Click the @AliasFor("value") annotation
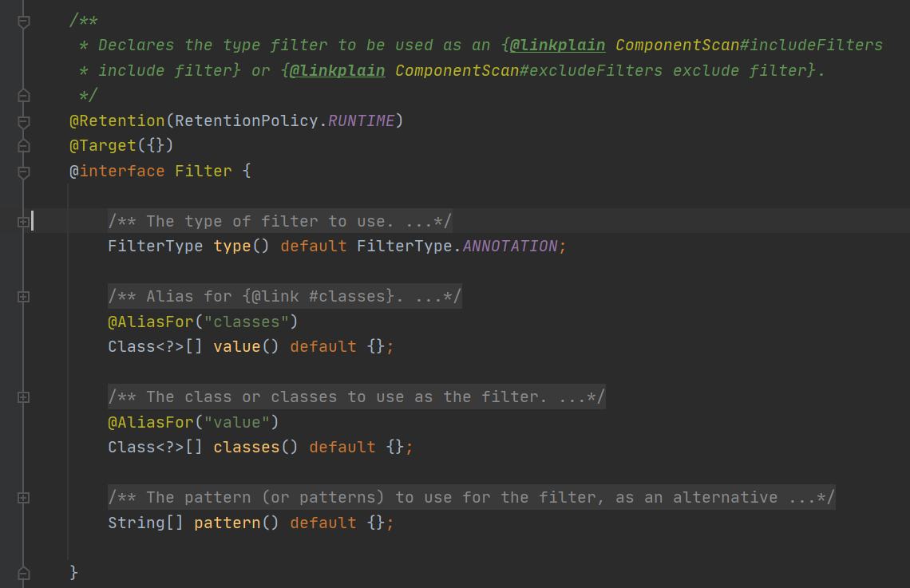 193,422
